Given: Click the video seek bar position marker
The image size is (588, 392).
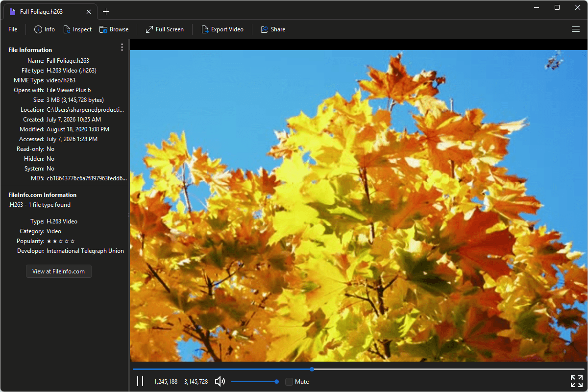Looking at the screenshot, I should (x=312, y=369).
